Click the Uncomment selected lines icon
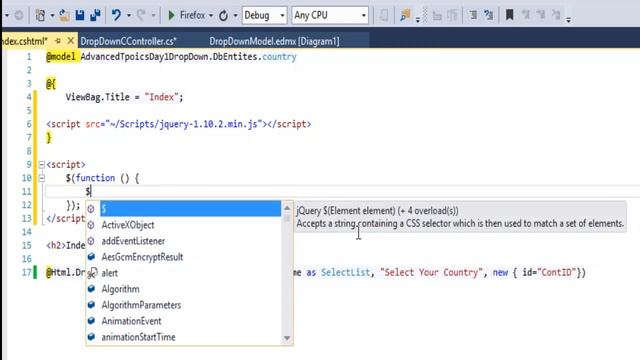 click(452, 16)
